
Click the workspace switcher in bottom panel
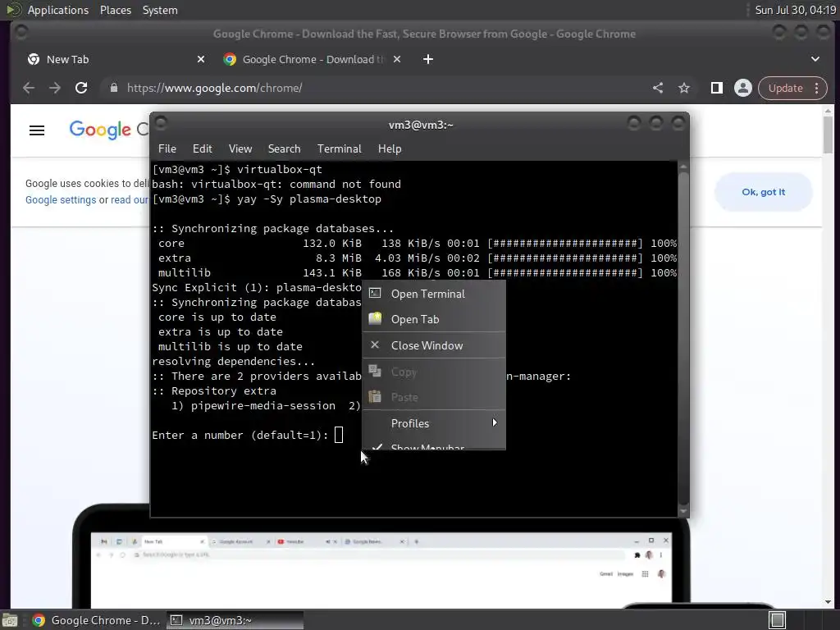click(777, 620)
